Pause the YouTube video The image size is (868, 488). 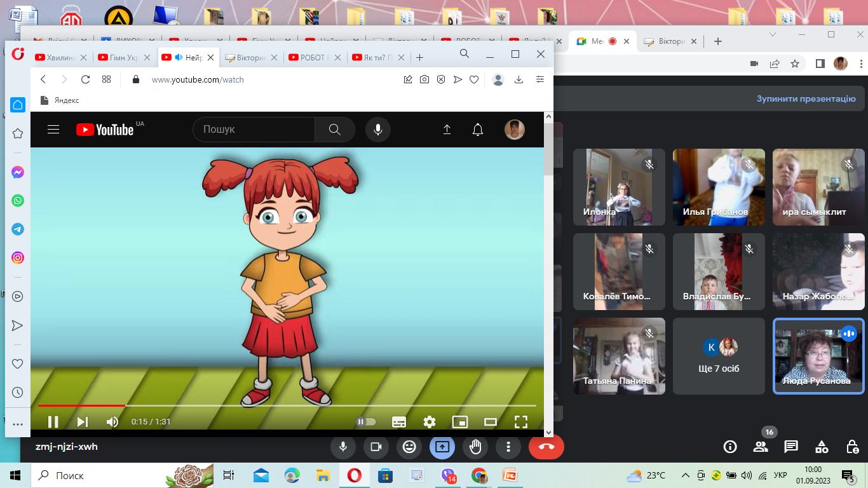coord(53,421)
